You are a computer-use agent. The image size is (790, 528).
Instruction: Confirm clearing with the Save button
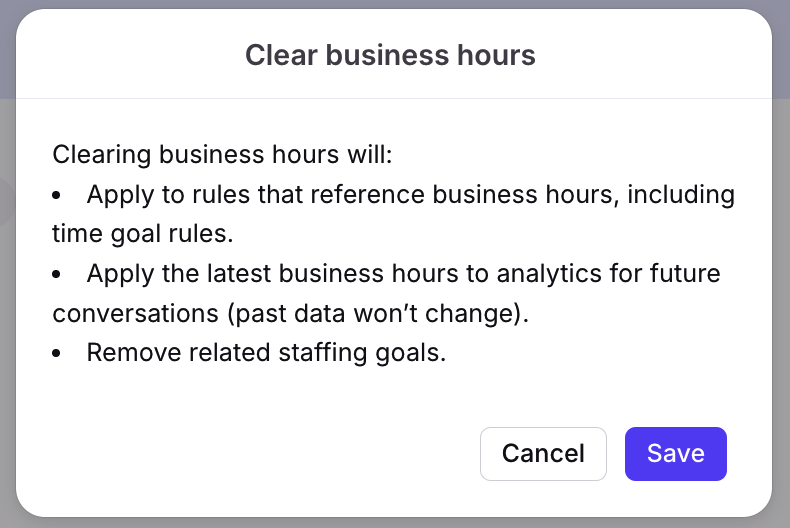[x=676, y=453]
